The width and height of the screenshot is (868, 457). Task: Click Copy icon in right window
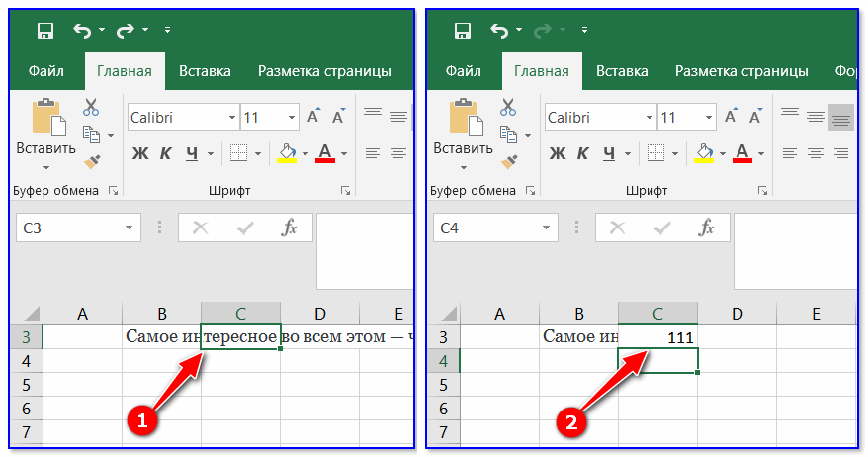coord(508,135)
